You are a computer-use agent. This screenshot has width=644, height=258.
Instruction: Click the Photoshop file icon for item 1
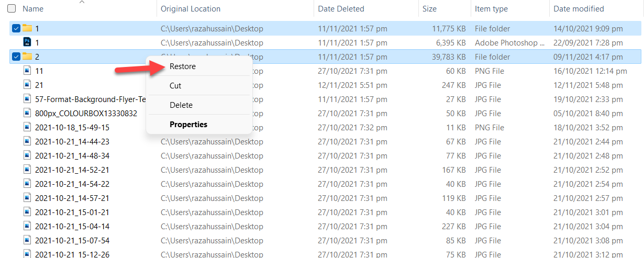[27, 42]
